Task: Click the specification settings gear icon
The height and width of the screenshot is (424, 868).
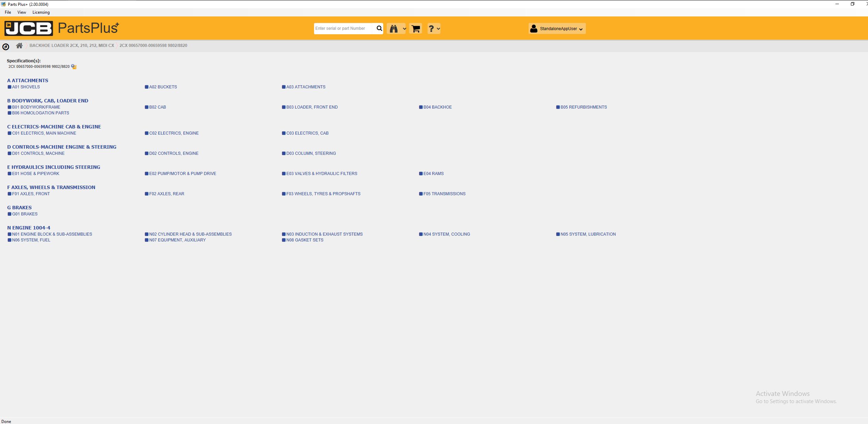Action: (73, 66)
